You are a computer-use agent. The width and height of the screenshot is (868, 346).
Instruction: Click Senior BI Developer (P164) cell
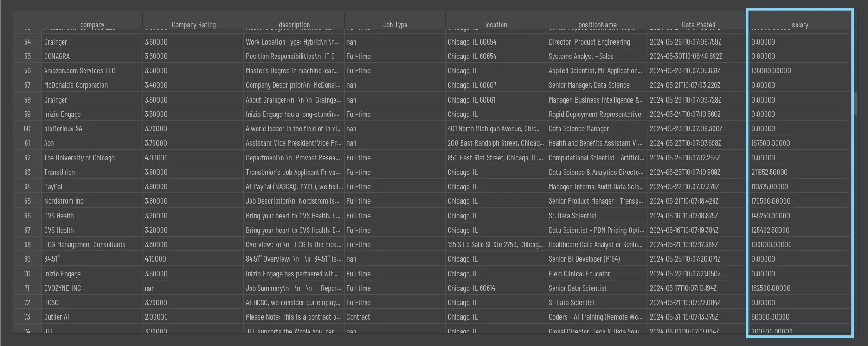[x=597, y=259]
